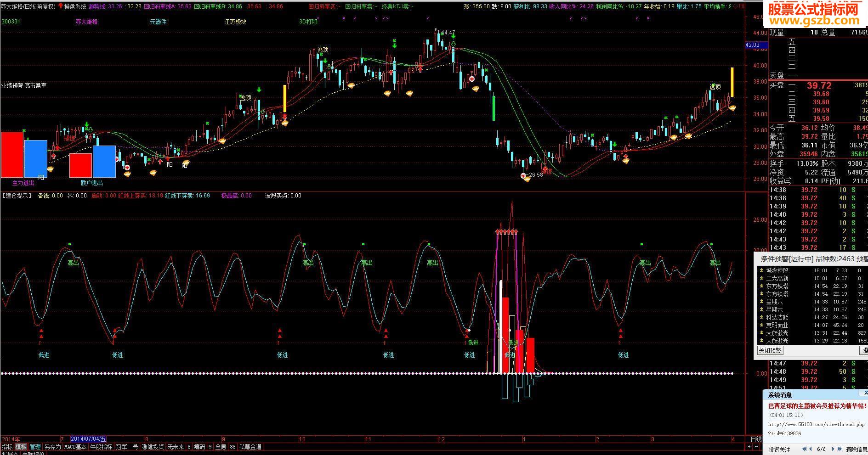Image resolution: width=868 pixels, height=455 pixels.
Task: Jump to last system message icon
Action: [840, 449]
